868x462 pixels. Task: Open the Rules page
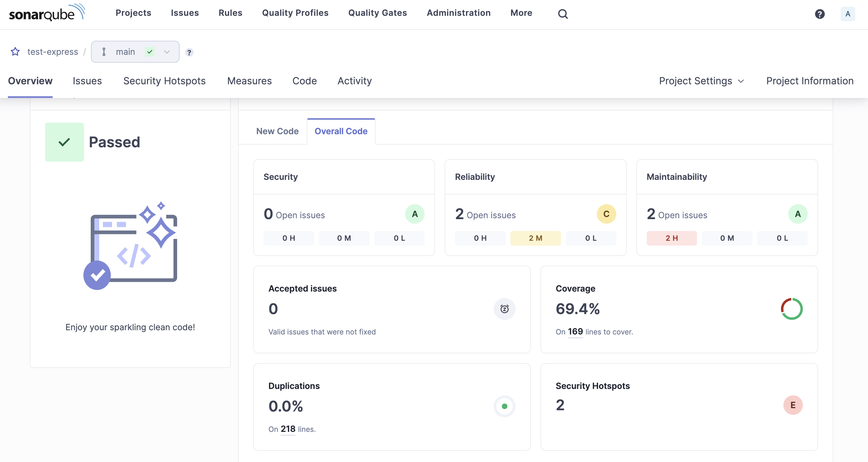tap(230, 13)
